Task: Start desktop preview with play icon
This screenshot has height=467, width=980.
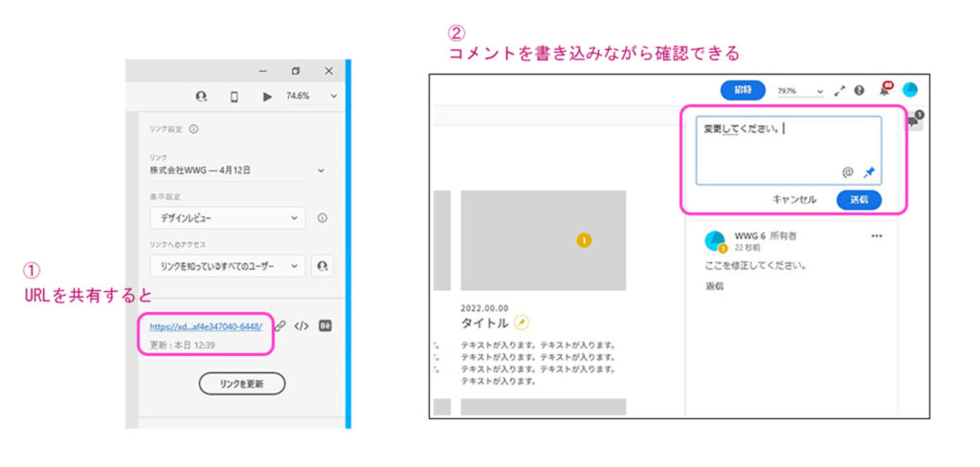Action: 268,97
